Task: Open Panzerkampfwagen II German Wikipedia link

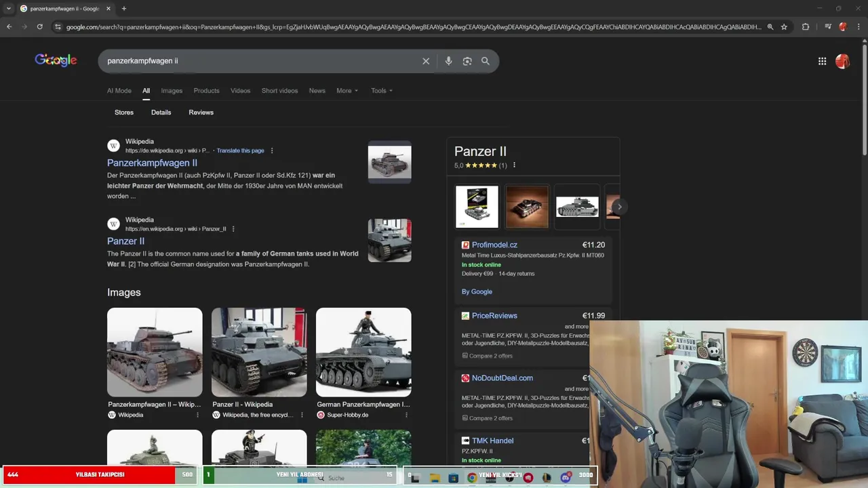Action: (152, 163)
